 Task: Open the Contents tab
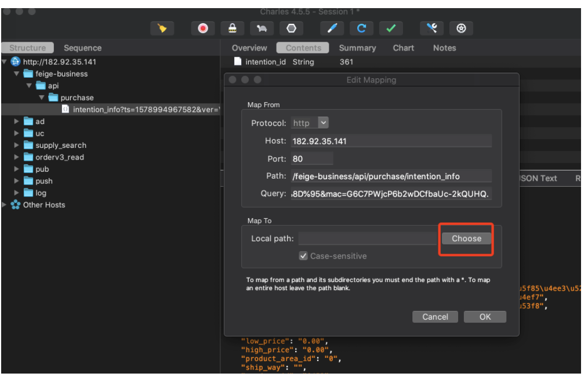click(x=303, y=48)
